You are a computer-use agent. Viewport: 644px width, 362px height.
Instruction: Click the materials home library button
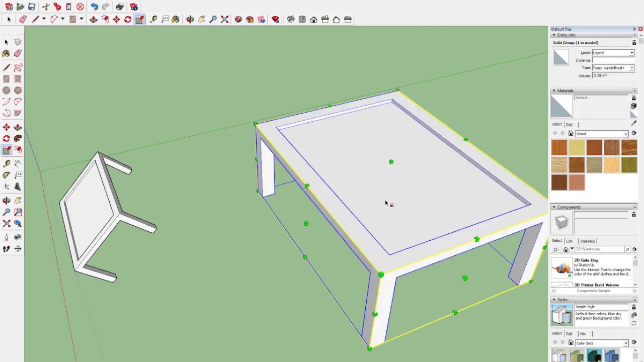[571, 134]
